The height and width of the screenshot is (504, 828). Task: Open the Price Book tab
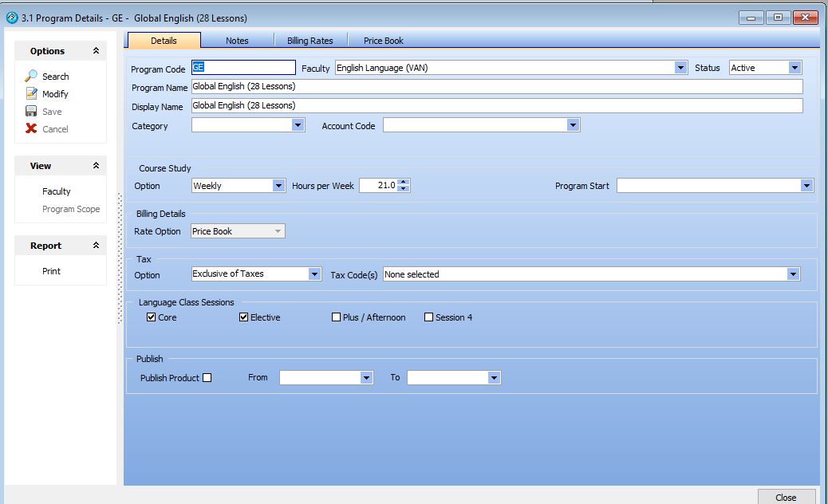tap(384, 41)
